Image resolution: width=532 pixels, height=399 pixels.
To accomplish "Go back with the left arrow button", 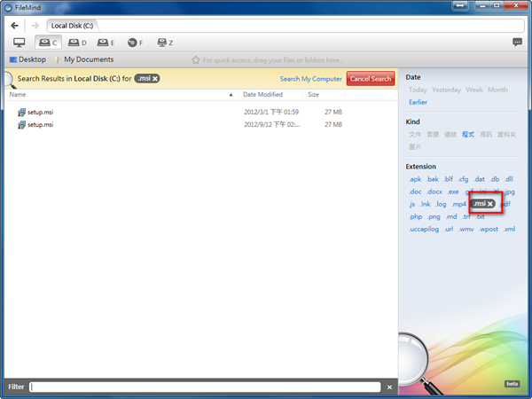I will tap(14, 26).
